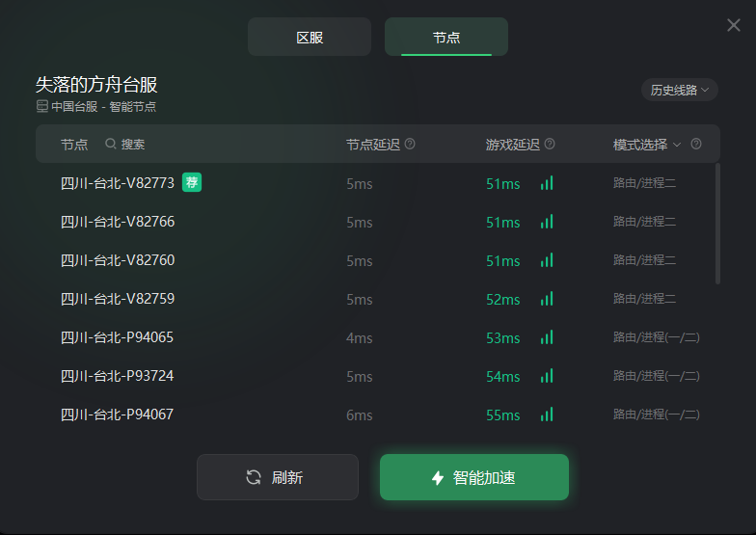Click the node list scrollbar
This screenshot has height=535, width=756.
coord(717,224)
